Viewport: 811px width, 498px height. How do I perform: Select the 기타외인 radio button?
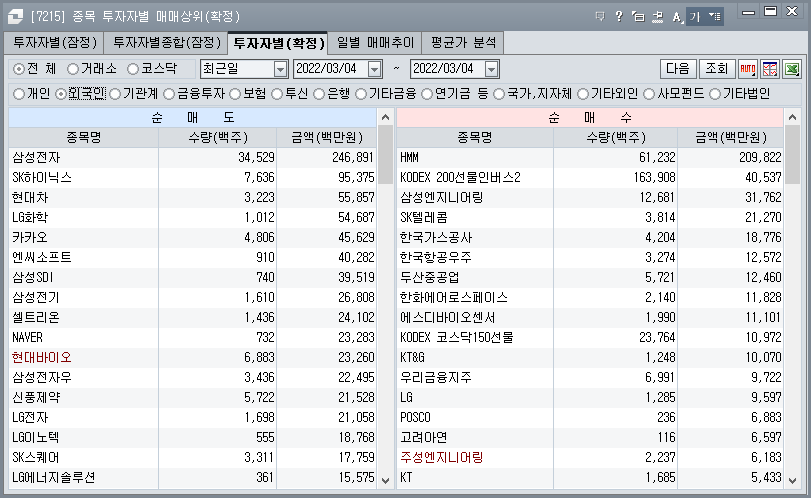tap(583, 94)
